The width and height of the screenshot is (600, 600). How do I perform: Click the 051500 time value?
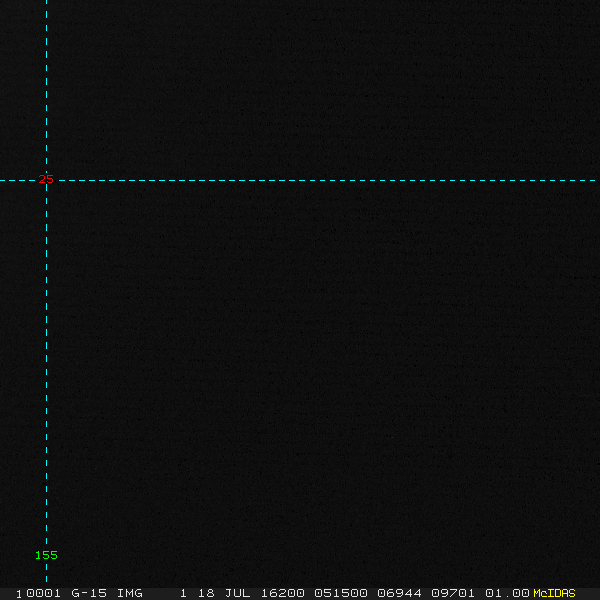[341, 593]
